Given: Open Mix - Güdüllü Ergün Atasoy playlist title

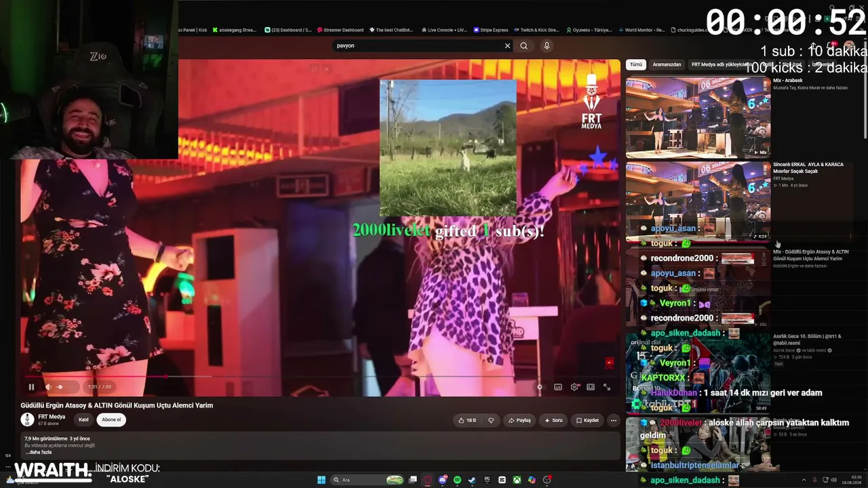Looking at the screenshot, I should click(x=810, y=256).
